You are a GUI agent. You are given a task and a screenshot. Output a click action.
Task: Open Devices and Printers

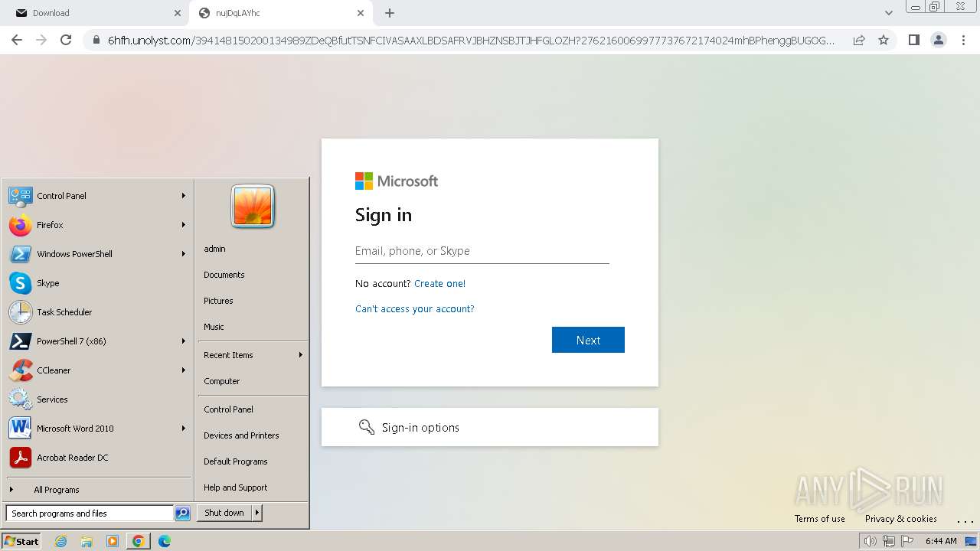coord(241,435)
